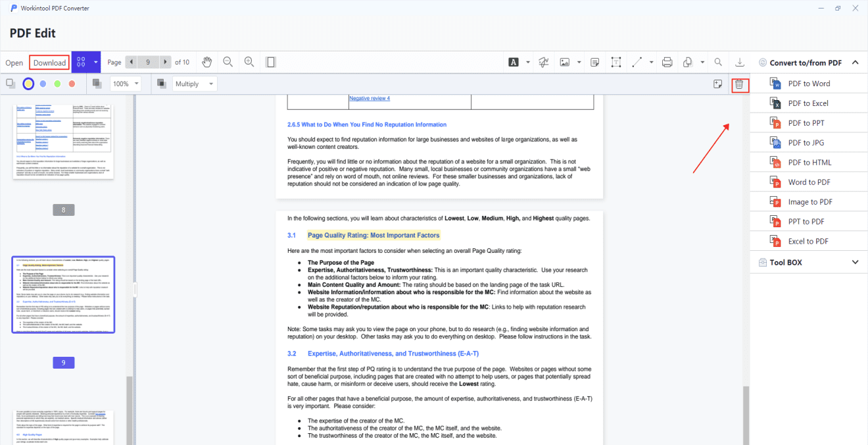
Task: Click the printer icon
Action: 667,62
